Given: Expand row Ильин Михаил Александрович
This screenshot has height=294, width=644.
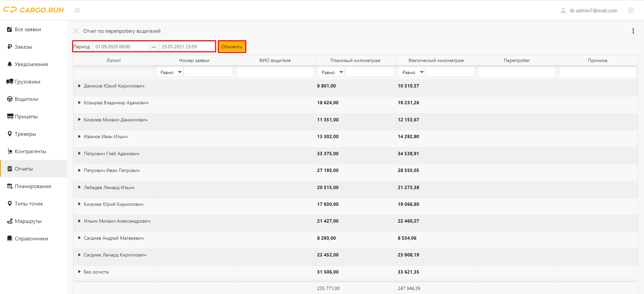Looking at the screenshot, I should point(79,221).
